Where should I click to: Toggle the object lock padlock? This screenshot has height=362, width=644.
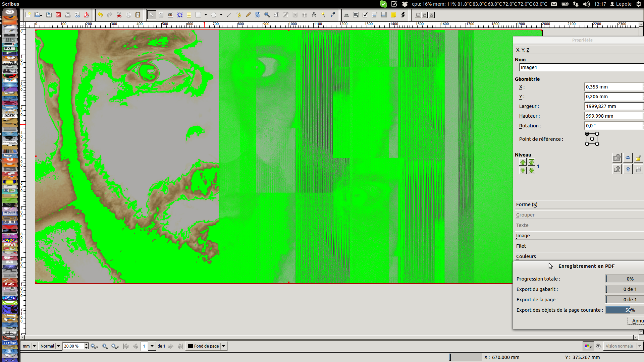coord(638,158)
